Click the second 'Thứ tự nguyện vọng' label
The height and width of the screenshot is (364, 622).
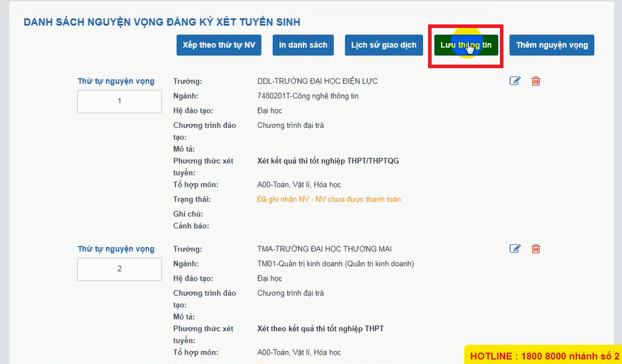(x=116, y=249)
